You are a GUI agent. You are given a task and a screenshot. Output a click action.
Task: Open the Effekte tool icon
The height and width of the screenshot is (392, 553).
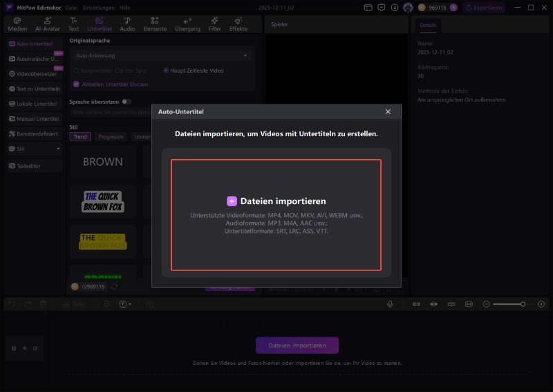pos(238,21)
